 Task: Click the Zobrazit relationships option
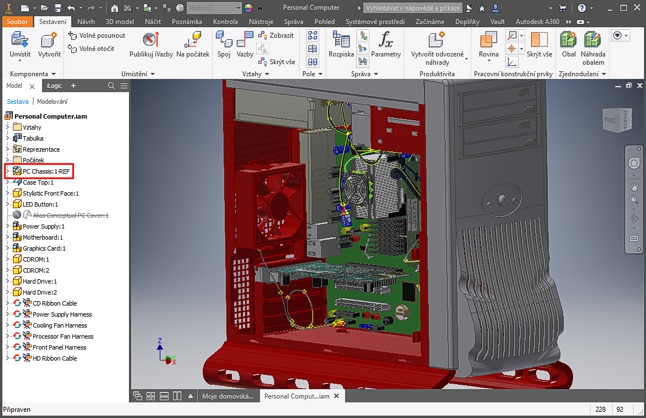click(275, 34)
